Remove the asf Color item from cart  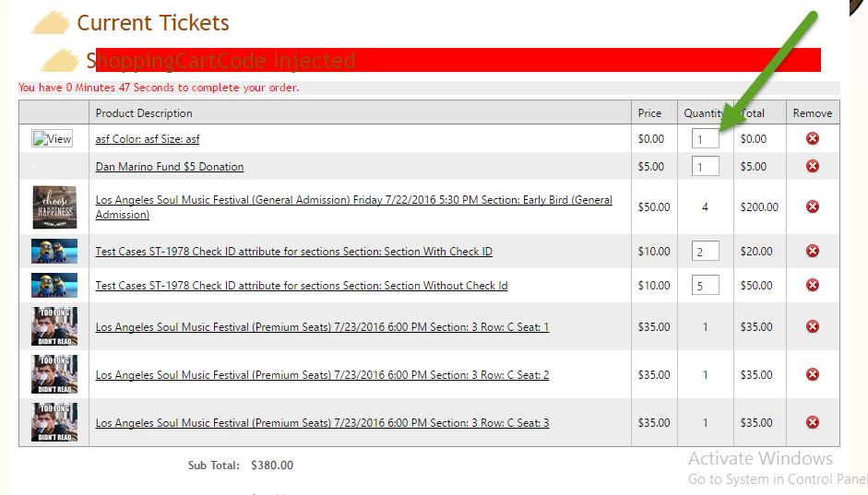point(813,138)
